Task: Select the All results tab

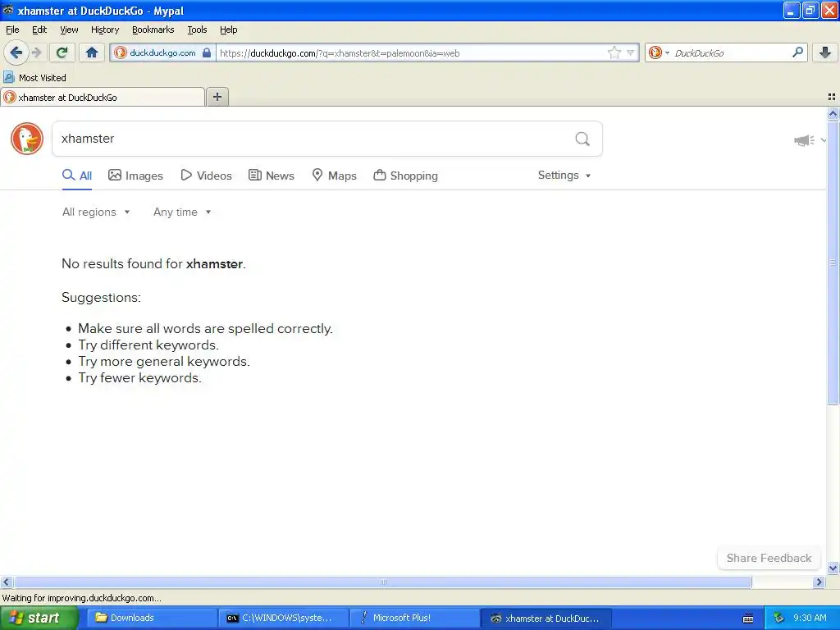Action: coord(77,176)
